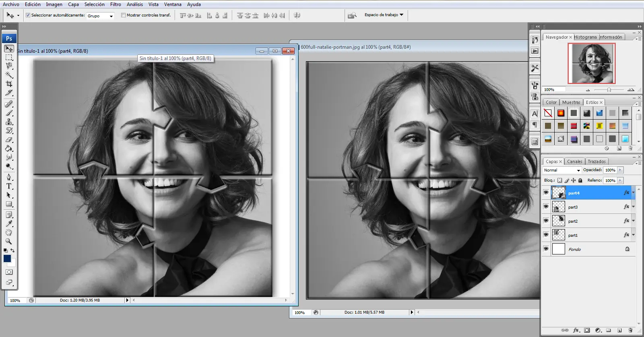Viewport: 644px width, 337px height.
Task: Delete layer with trash icon
Action: tap(630, 330)
